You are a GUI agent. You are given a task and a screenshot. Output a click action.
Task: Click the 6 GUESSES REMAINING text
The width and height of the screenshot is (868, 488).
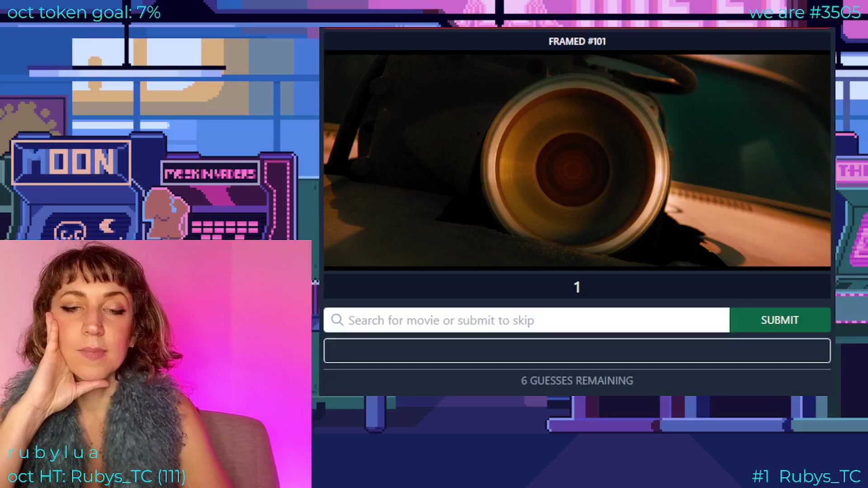point(577,381)
